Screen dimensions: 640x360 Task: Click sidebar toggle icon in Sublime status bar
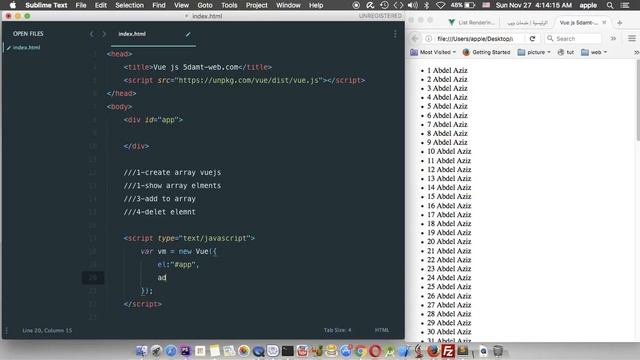pos(6,330)
